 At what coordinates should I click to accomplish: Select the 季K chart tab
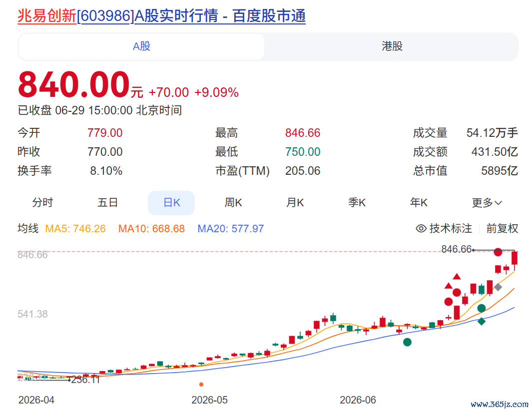click(x=357, y=203)
